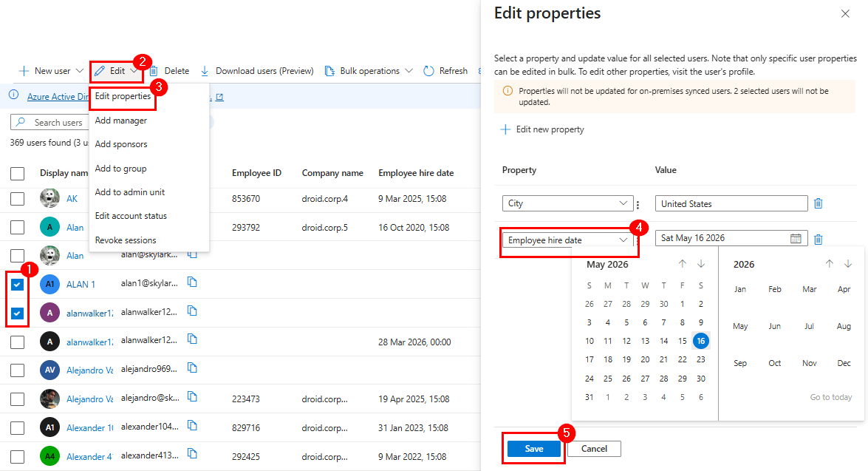Click the external link icon in the banner
The image size is (868, 471).
point(219,97)
